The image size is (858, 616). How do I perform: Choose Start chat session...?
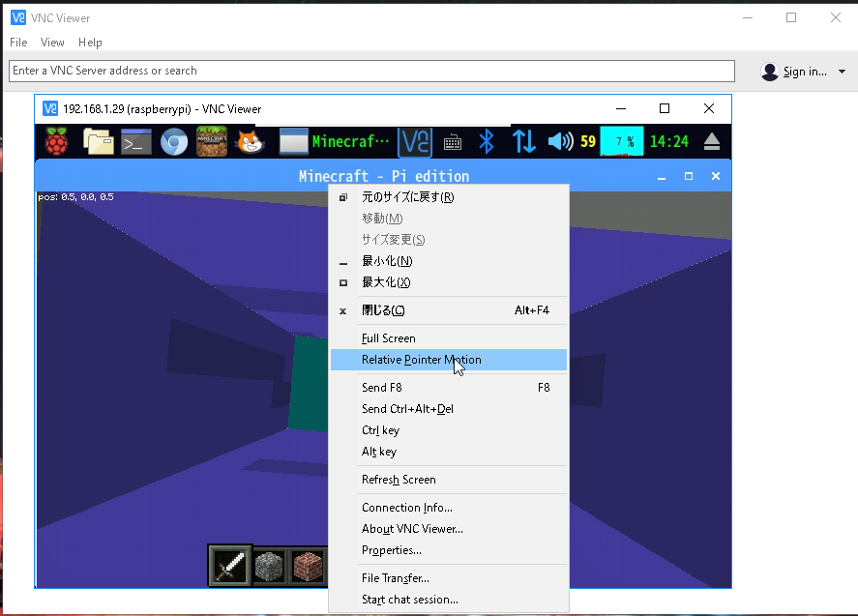449,599
